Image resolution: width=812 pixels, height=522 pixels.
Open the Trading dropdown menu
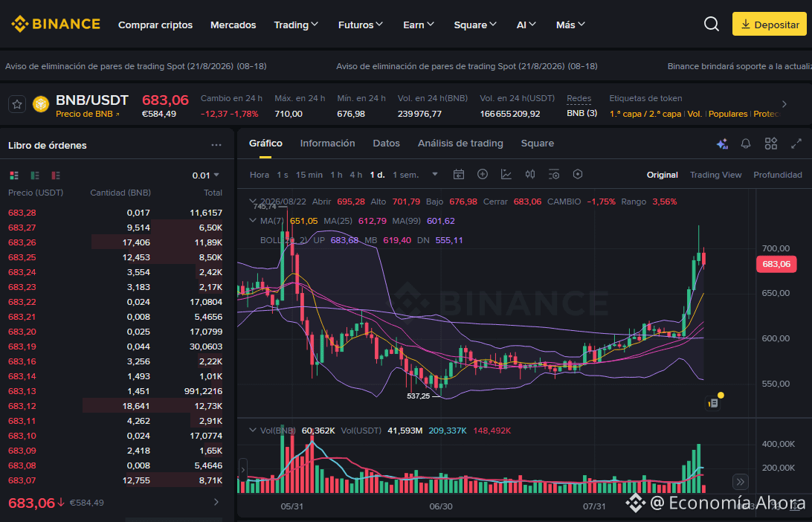[x=296, y=25]
